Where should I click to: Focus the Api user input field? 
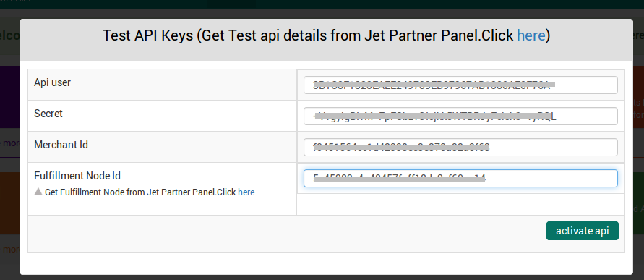[x=460, y=85]
